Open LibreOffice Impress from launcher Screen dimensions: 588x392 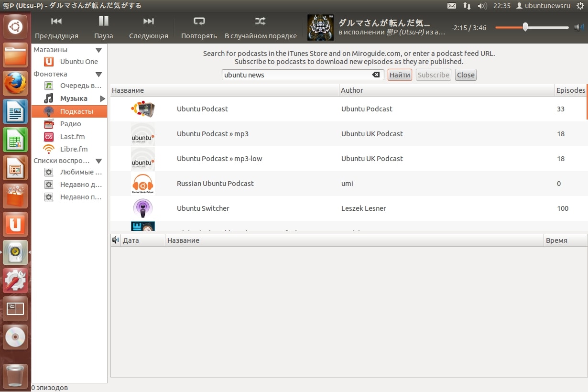point(15,168)
